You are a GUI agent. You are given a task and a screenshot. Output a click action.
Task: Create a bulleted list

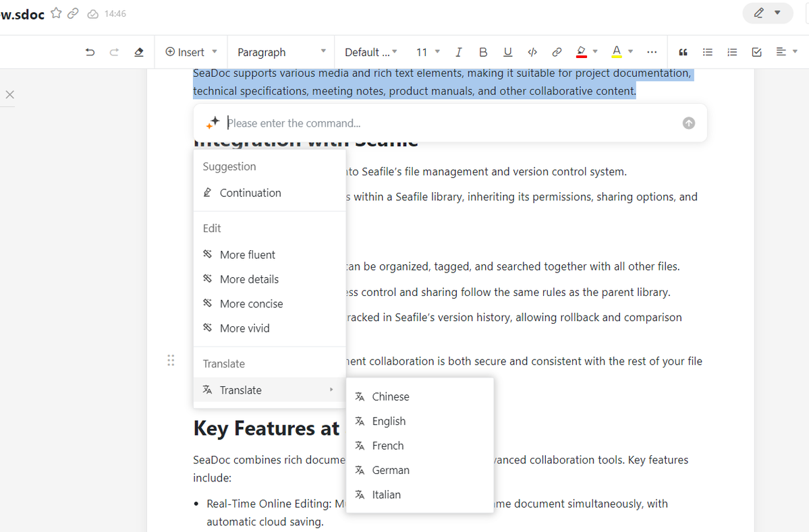tap(707, 52)
